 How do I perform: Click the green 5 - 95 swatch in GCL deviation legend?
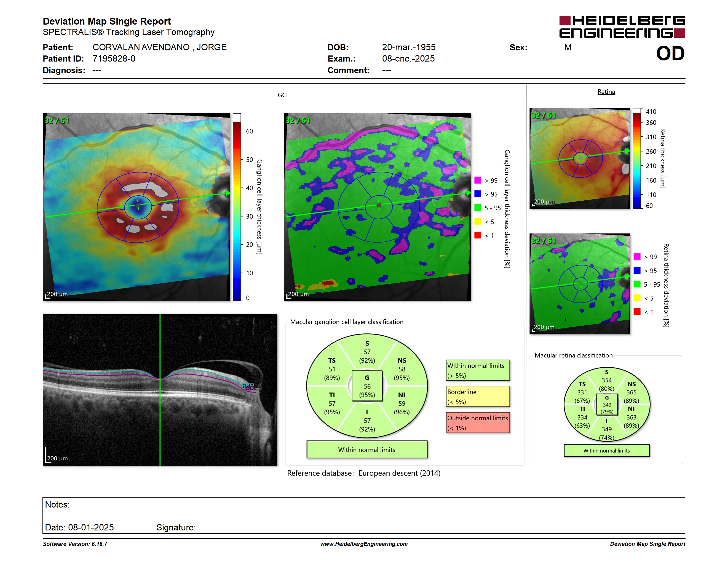coord(478,208)
